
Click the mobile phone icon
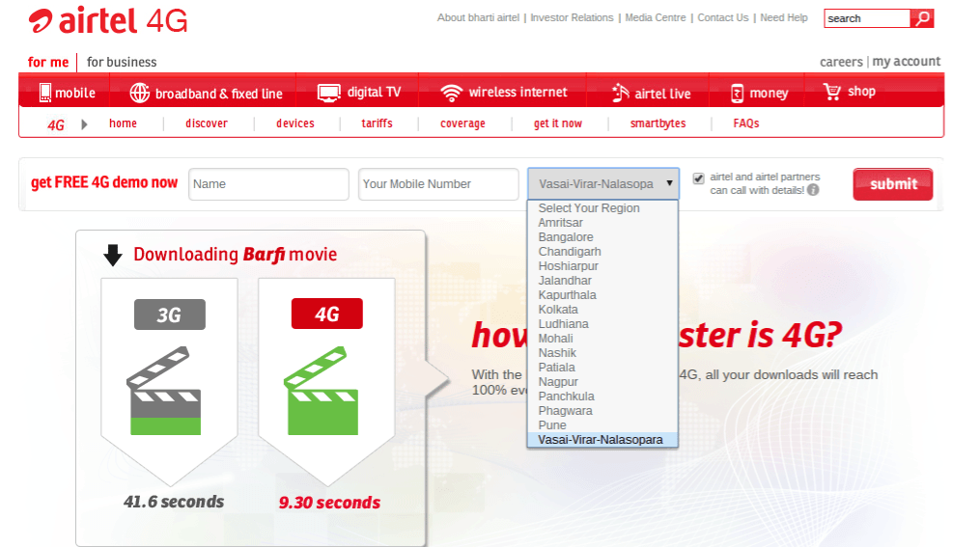(45, 93)
